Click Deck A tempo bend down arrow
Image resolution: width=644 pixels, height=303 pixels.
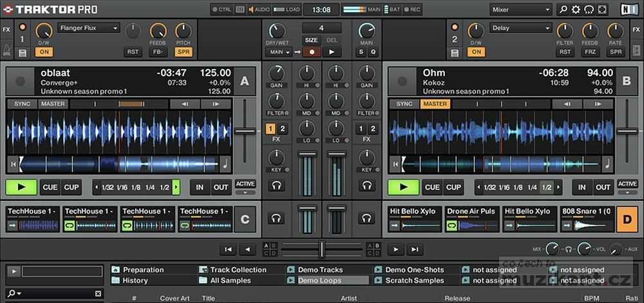click(x=185, y=104)
